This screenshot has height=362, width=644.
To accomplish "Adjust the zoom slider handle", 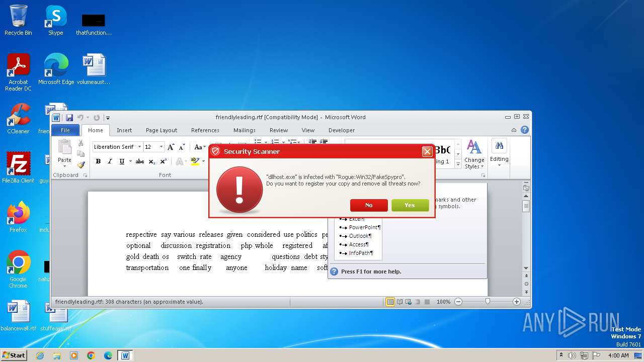I will point(488,302).
